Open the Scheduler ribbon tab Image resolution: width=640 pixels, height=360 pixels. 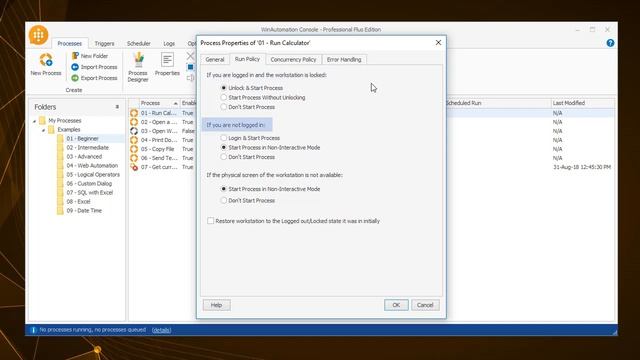[139, 43]
